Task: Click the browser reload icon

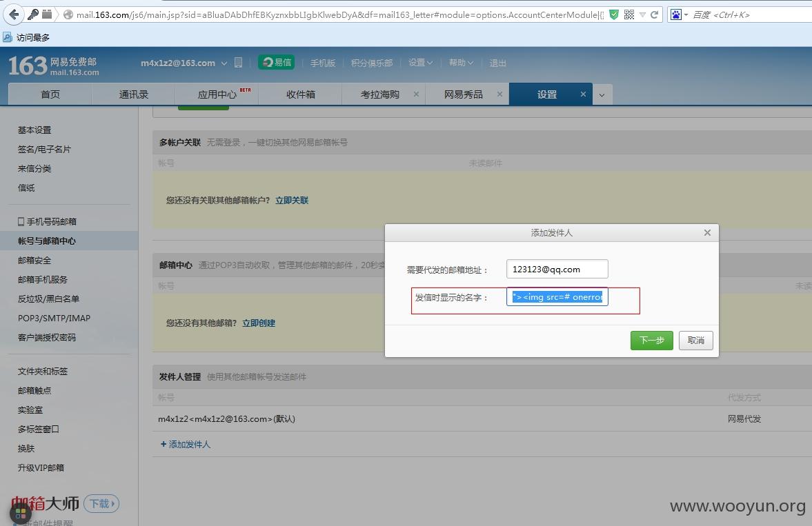Action: click(x=655, y=14)
